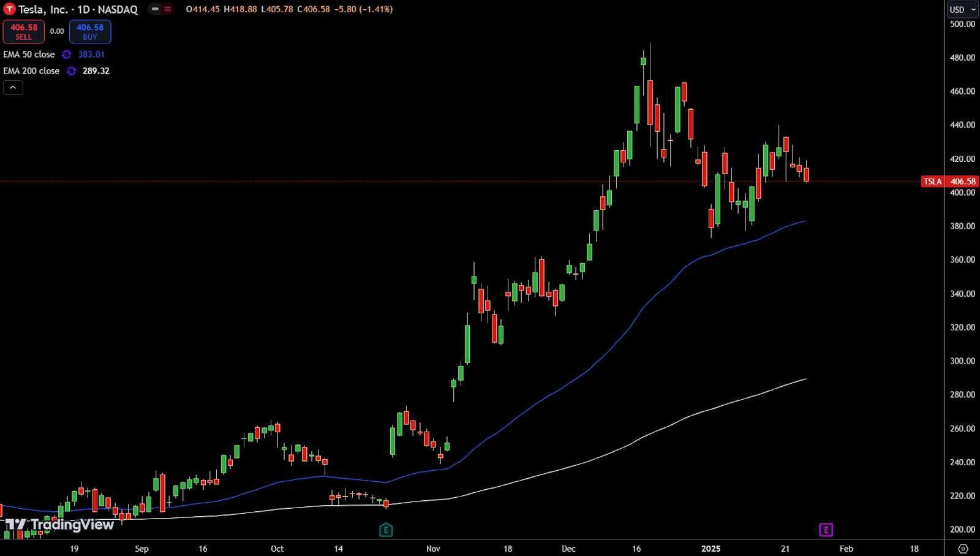Click the change value −5.80 (−1.41%)

[363, 9]
